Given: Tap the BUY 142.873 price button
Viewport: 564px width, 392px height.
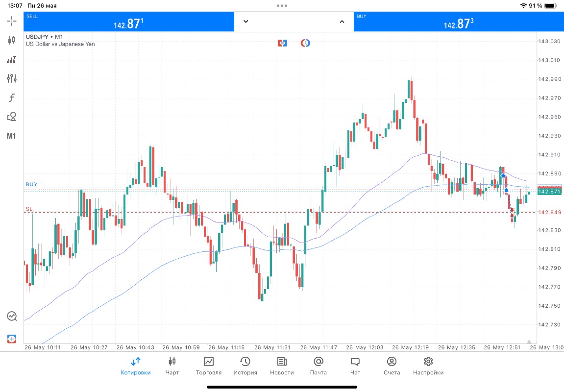Looking at the screenshot, I should [459, 22].
